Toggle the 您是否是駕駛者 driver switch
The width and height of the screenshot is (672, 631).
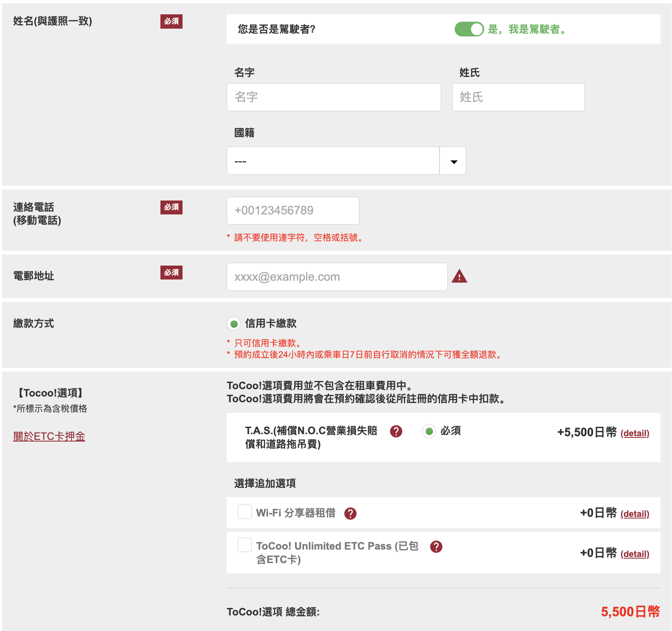pos(469,29)
